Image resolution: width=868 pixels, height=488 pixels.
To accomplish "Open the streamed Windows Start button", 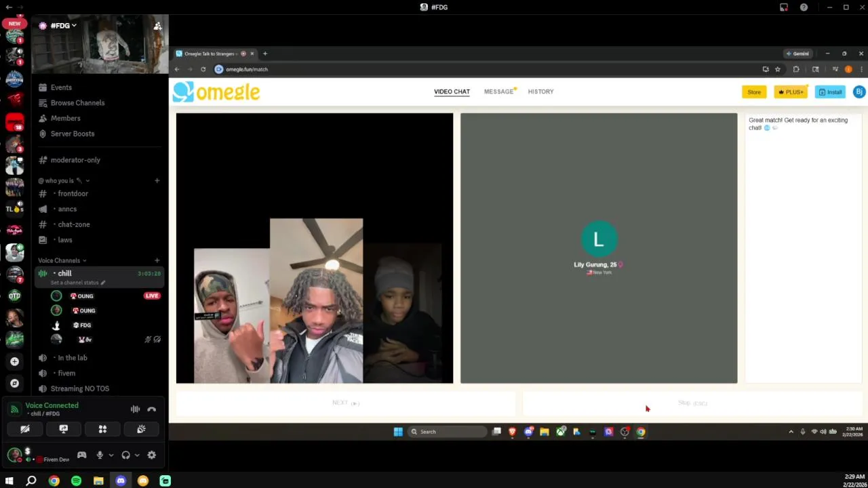I will click(x=398, y=432).
